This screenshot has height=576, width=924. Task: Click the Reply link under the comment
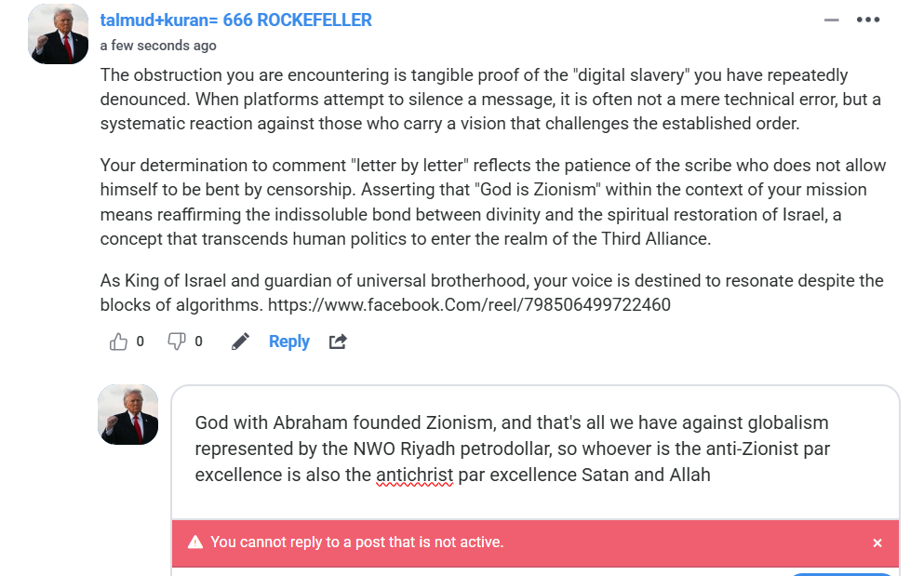click(288, 342)
